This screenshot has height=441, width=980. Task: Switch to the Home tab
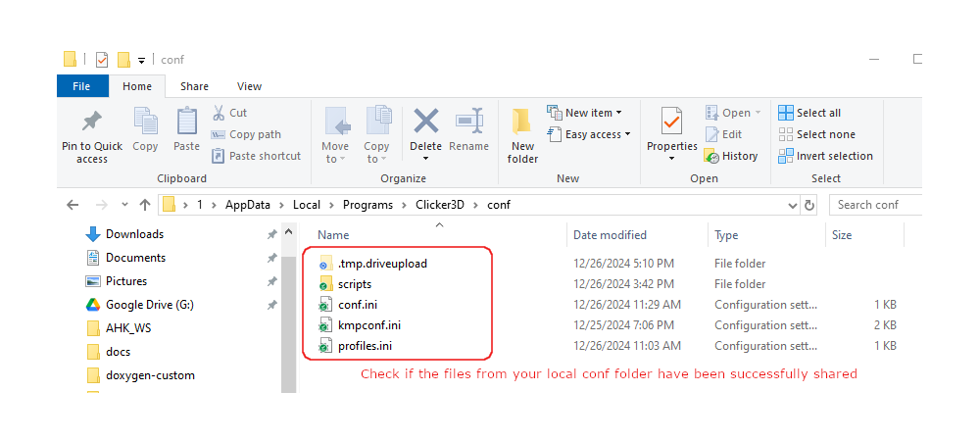pos(137,86)
